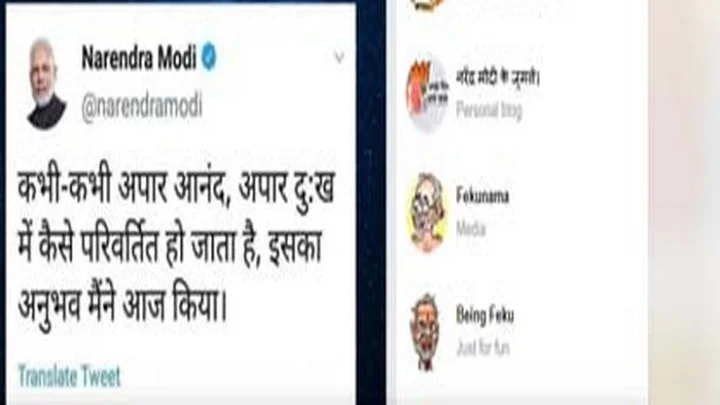This screenshot has height=405, width=720.
Task: Click the tweet's second line containing परिवर्तित
Action: pyautogui.click(x=169, y=246)
